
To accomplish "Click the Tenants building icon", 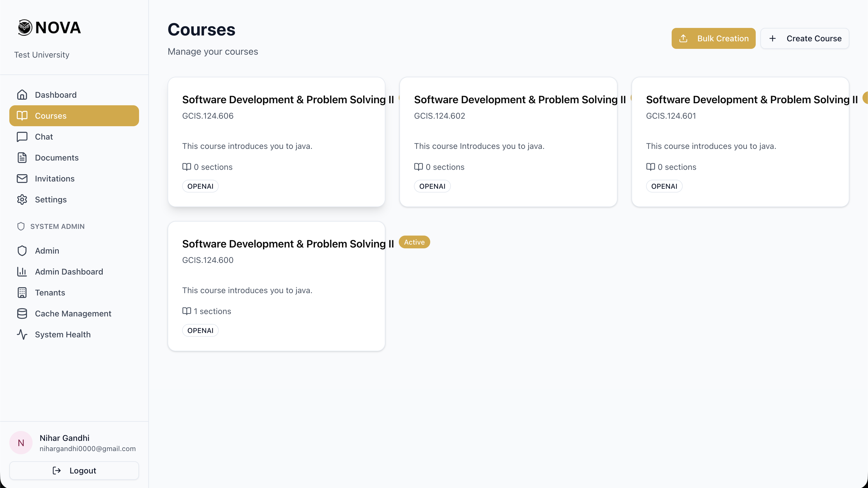I will tap(22, 293).
